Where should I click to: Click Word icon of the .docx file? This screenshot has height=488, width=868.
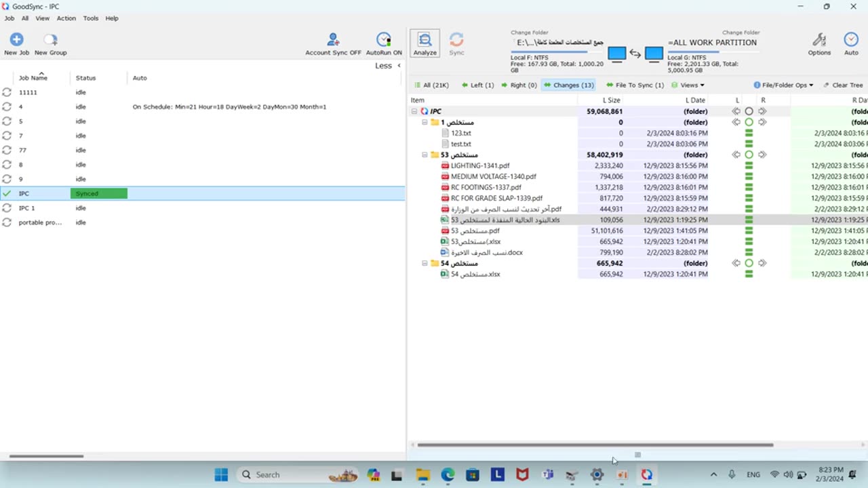coord(445,252)
